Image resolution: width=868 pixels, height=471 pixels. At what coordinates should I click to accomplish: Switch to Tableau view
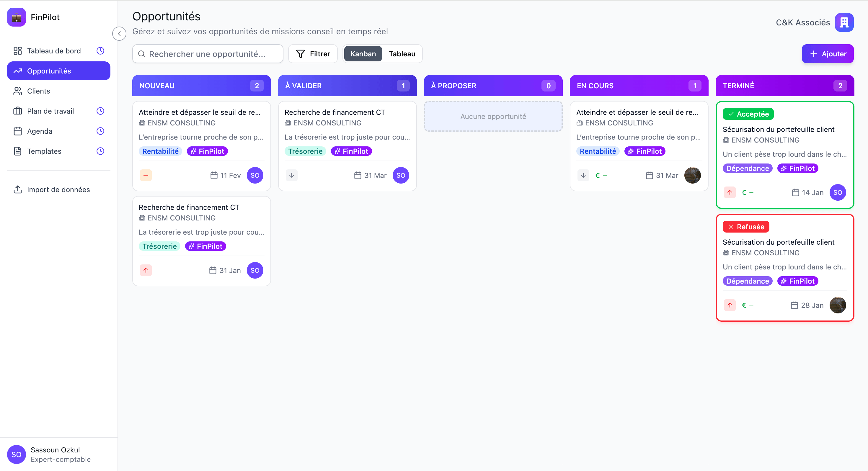pyautogui.click(x=402, y=54)
